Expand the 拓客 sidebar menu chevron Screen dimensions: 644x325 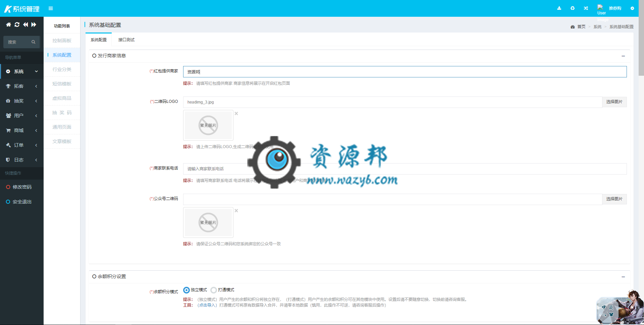pos(36,86)
